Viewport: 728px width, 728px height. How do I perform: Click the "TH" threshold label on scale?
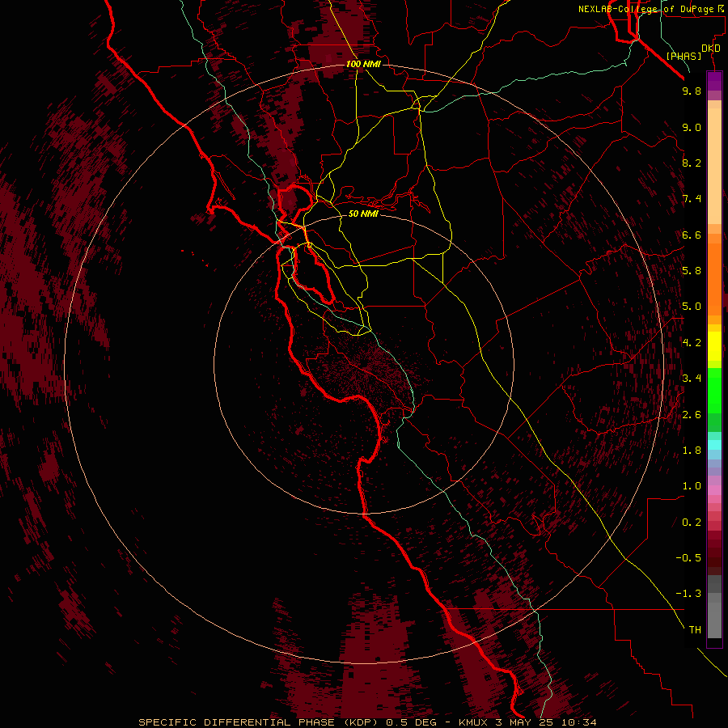(x=695, y=630)
